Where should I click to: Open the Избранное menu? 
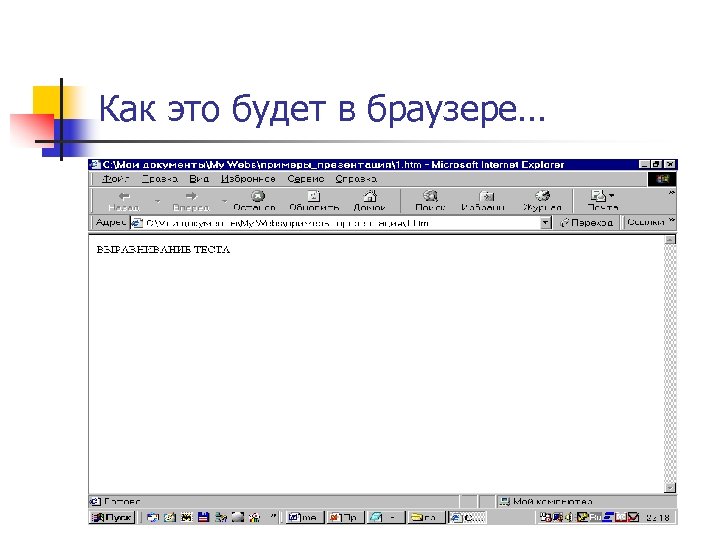coord(248,179)
